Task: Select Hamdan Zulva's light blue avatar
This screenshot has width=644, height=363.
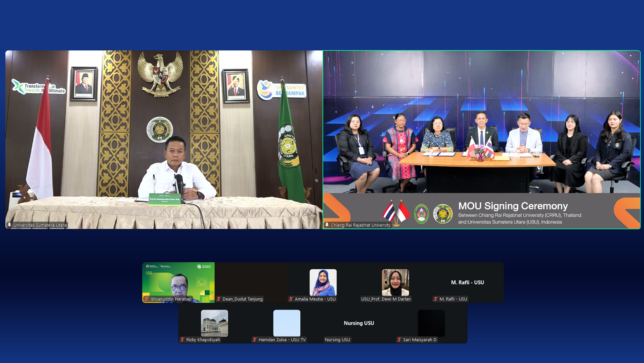Action: point(287,323)
